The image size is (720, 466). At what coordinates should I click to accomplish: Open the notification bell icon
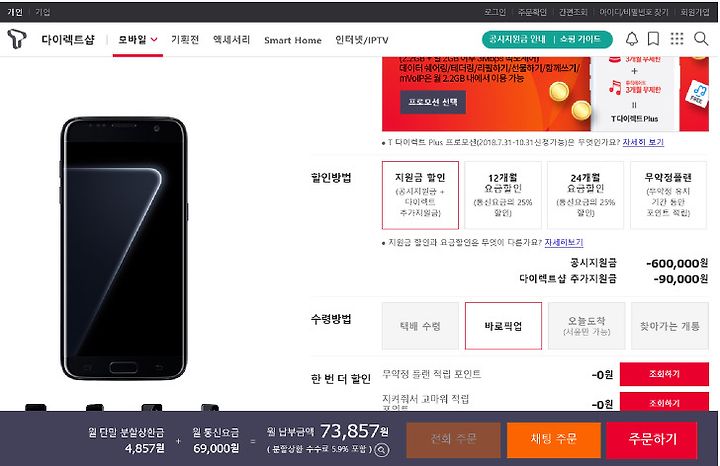632,39
